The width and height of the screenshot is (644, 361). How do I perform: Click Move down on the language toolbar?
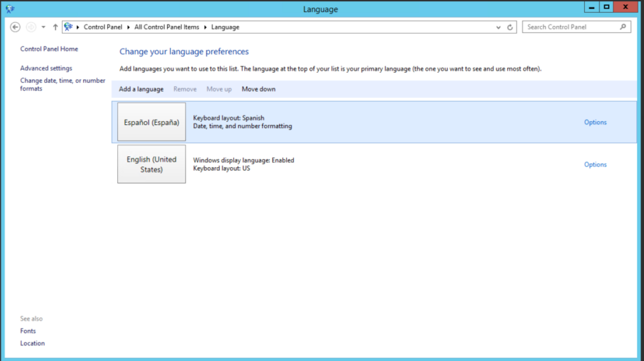258,89
